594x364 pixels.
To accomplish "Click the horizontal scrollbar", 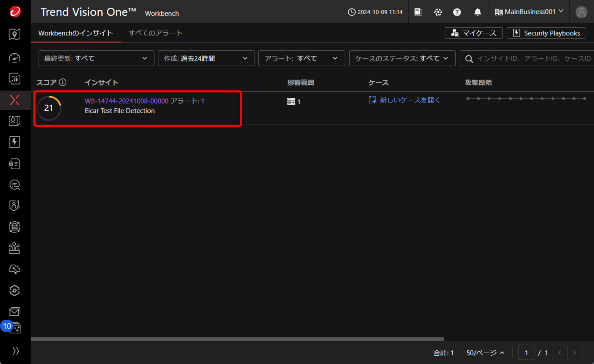I will 237,339.
